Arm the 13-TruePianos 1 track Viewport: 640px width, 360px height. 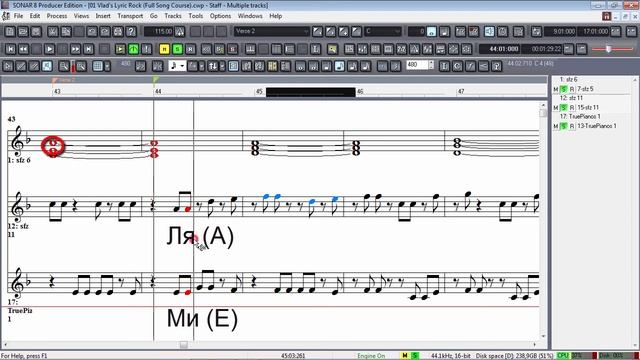572,126
